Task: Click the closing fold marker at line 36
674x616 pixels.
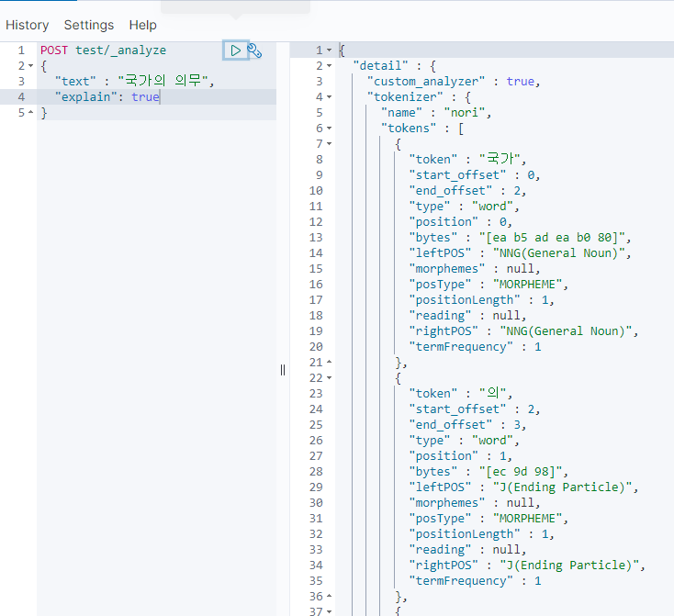Action: tap(330, 597)
